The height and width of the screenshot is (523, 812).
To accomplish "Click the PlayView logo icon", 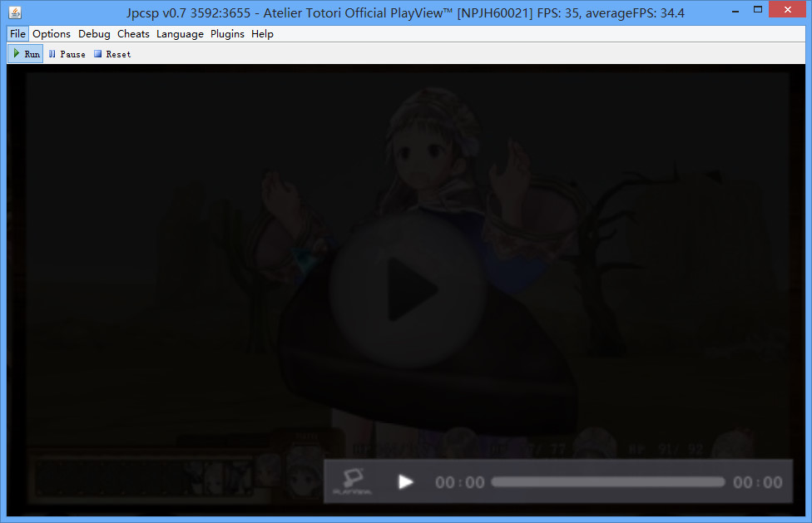I will pyautogui.click(x=354, y=481).
